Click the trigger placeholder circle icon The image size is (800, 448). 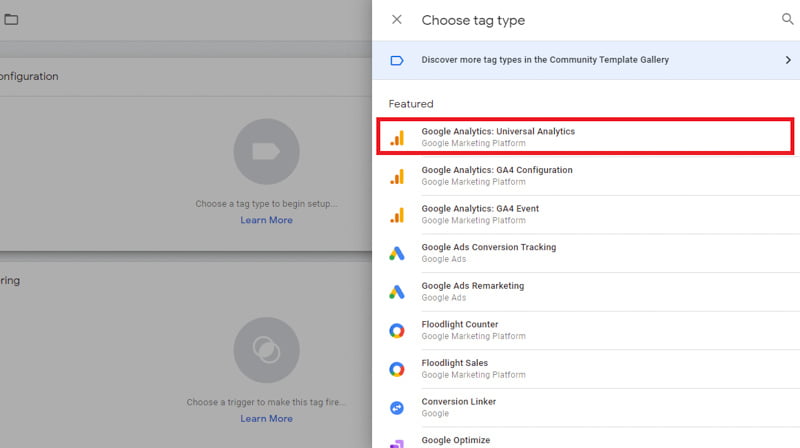(266, 349)
